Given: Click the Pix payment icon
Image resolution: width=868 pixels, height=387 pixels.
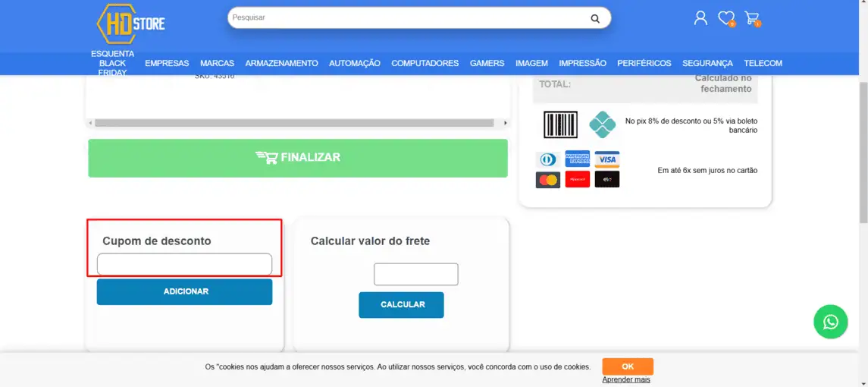Looking at the screenshot, I should 602,124.
